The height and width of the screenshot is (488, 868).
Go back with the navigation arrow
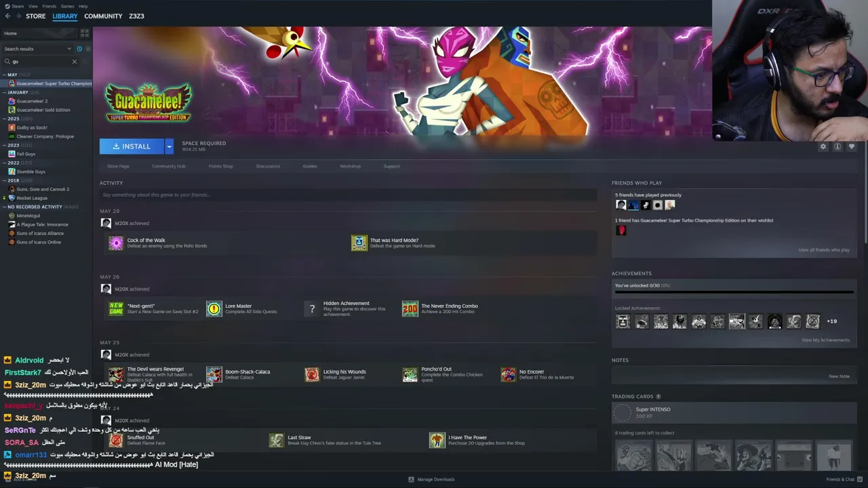pos(7,16)
